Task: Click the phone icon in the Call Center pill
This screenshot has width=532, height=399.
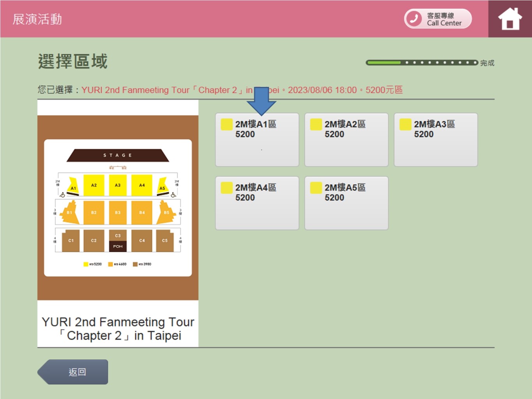Action: click(414, 19)
